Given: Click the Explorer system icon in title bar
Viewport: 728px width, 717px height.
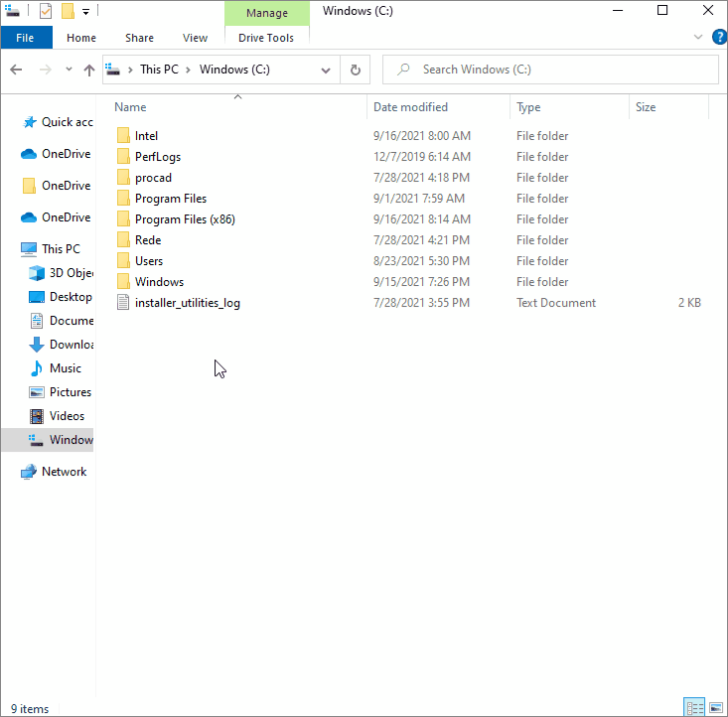Looking at the screenshot, I should coord(12,10).
